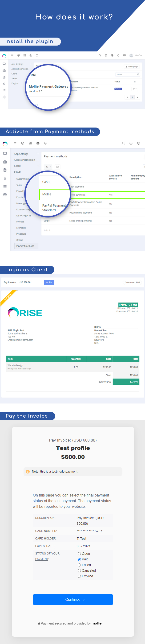Click the blue Continue button
This screenshot has height=644, width=145.
[x=73, y=600]
